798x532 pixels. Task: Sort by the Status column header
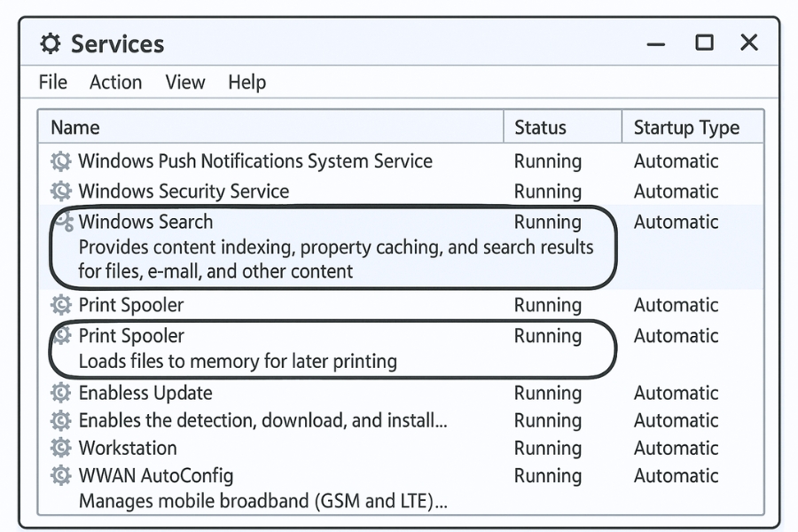pos(540,128)
